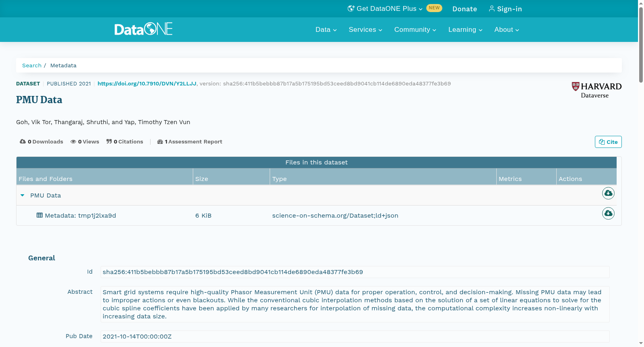Click the 0 Citations metric
Image resolution: width=644 pixels, height=347 pixels.
pos(125,141)
